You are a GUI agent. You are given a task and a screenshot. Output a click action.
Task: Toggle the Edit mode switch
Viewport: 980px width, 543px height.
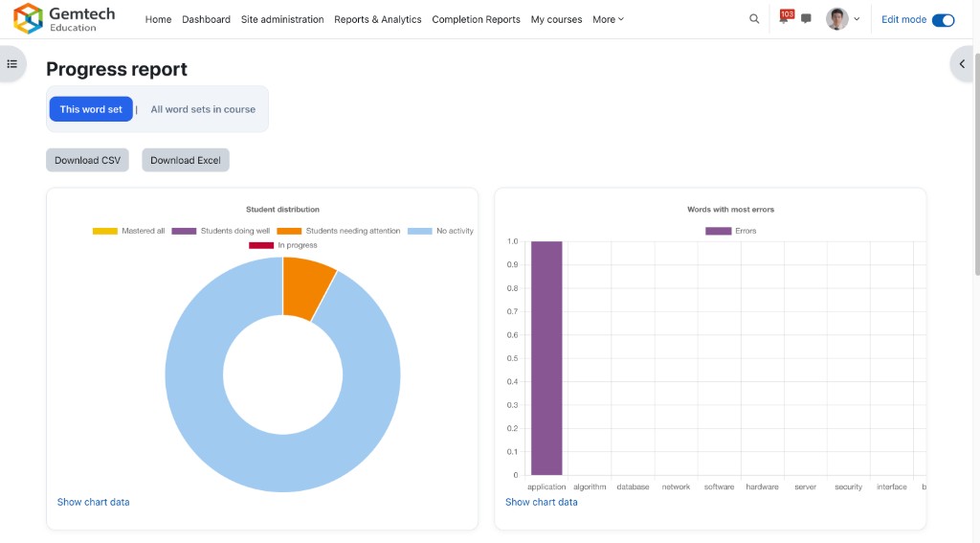pyautogui.click(x=943, y=19)
